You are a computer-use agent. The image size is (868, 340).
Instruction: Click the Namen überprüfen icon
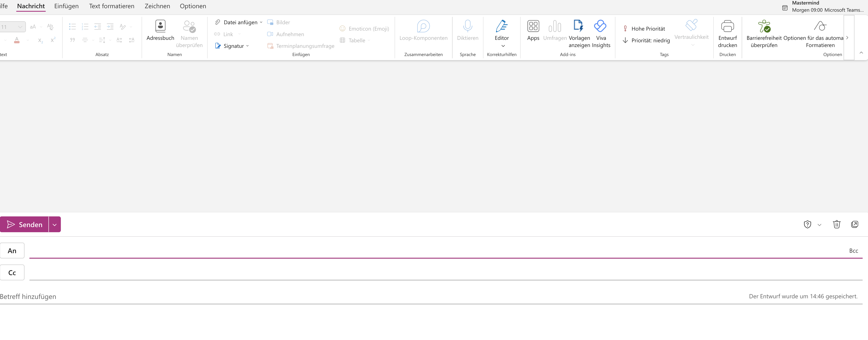tap(189, 27)
